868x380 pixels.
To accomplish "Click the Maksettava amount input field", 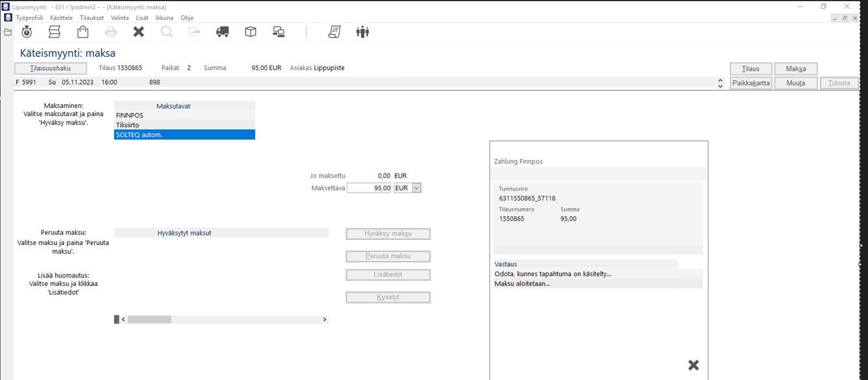I will 369,188.
